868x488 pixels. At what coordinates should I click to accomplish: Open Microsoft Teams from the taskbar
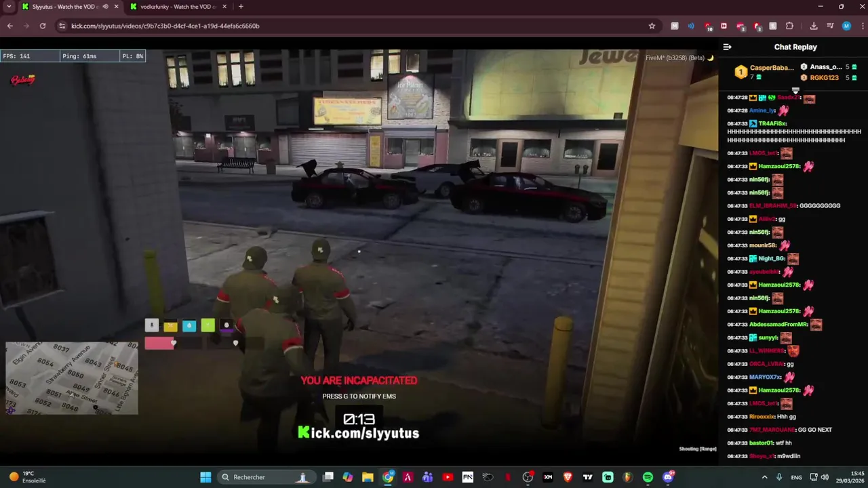(427, 477)
